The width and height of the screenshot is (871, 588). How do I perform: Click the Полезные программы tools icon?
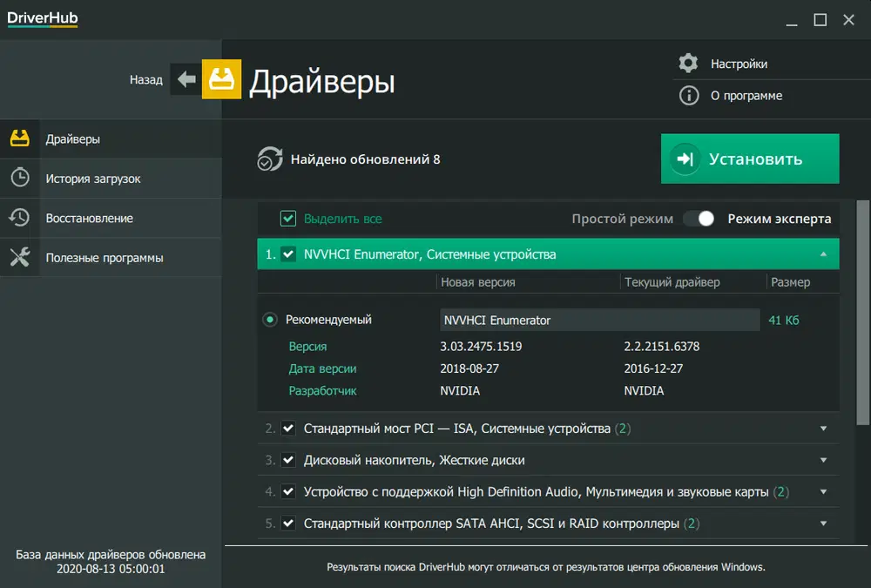coord(20,258)
